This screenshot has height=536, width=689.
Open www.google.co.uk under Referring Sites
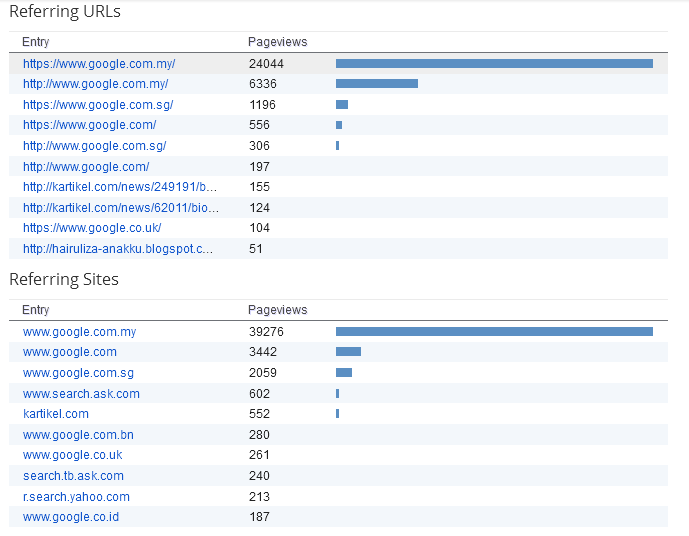pos(73,455)
